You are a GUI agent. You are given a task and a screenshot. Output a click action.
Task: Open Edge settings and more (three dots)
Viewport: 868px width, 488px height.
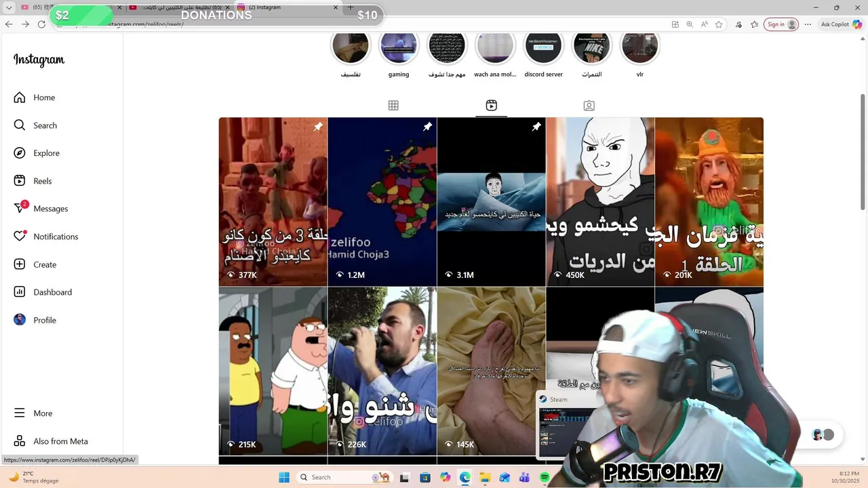point(808,24)
